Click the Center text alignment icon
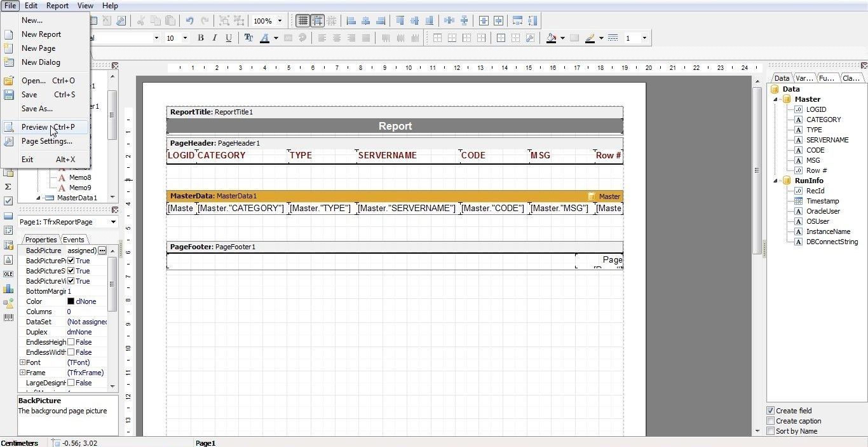This screenshot has width=868, height=447. (x=337, y=38)
